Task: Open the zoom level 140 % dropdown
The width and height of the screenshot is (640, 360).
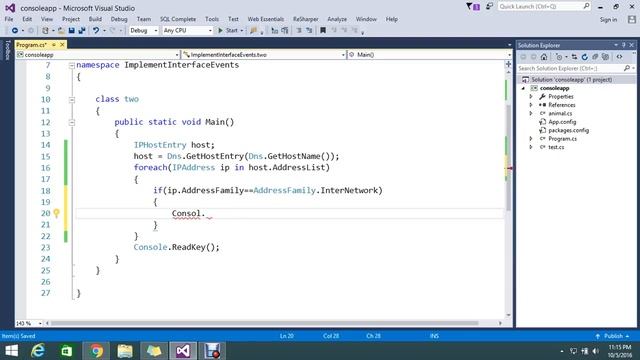Action: (x=29, y=323)
